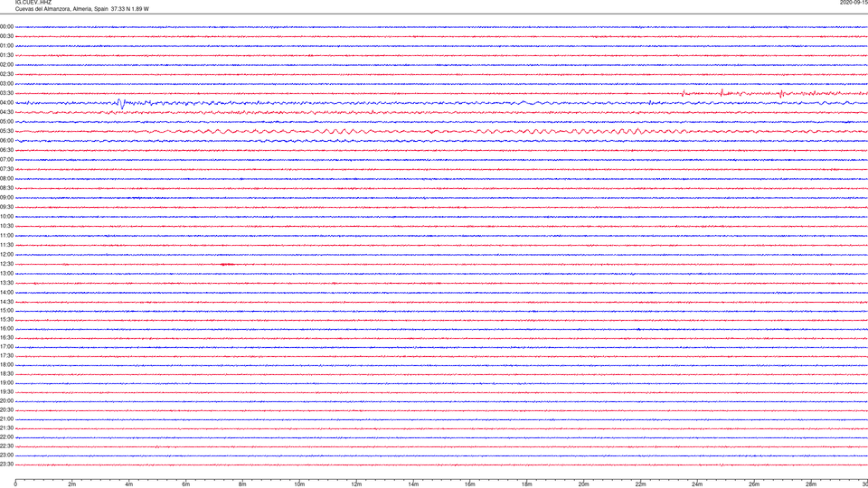Click the first spike on 03:30 trace
868x488 pixels.
pos(684,93)
